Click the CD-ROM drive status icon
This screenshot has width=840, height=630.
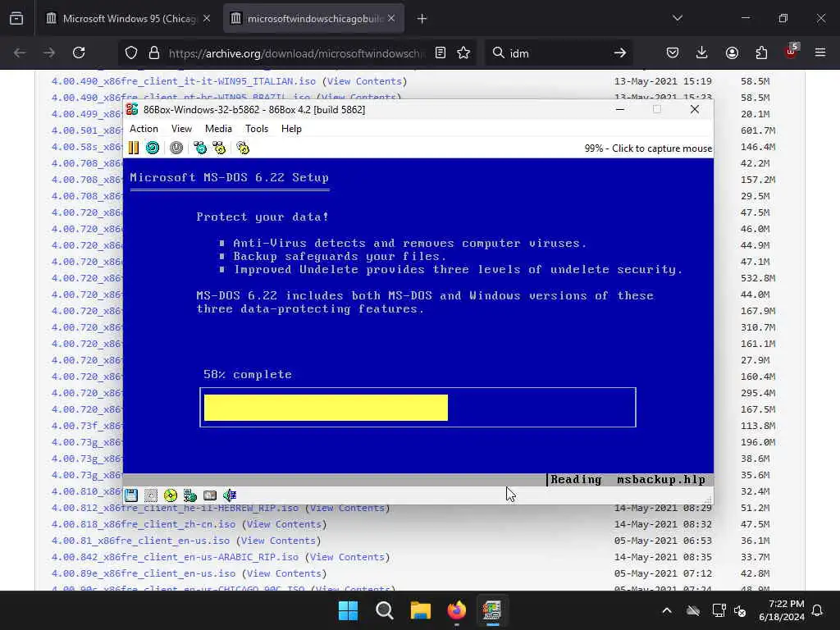point(171,495)
